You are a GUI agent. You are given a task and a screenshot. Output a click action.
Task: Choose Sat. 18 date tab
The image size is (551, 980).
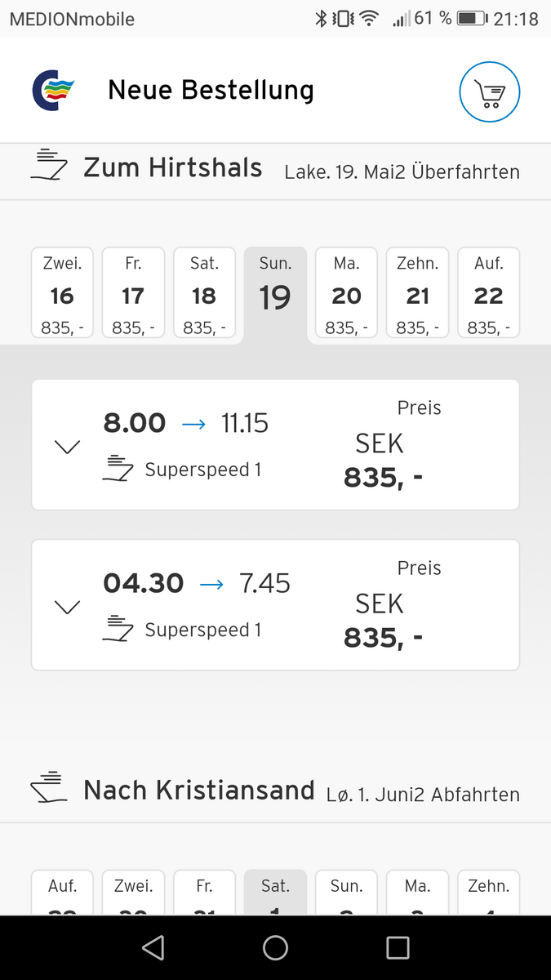pos(204,293)
